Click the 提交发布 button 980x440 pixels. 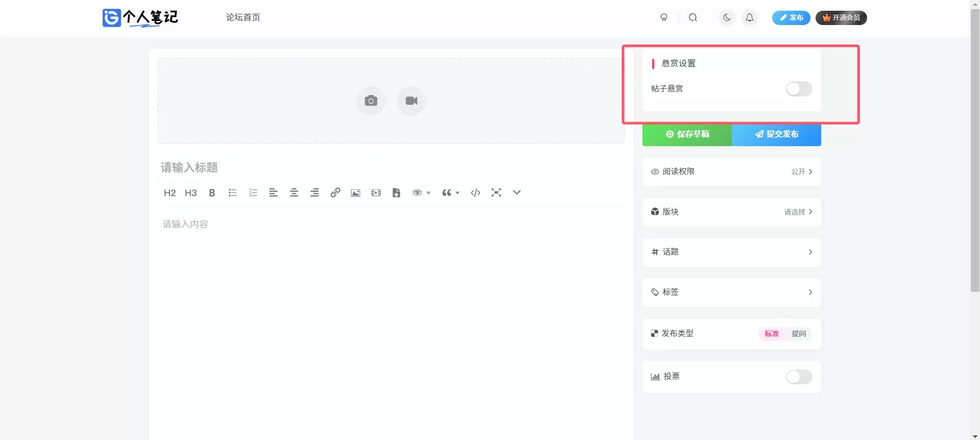click(x=776, y=134)
